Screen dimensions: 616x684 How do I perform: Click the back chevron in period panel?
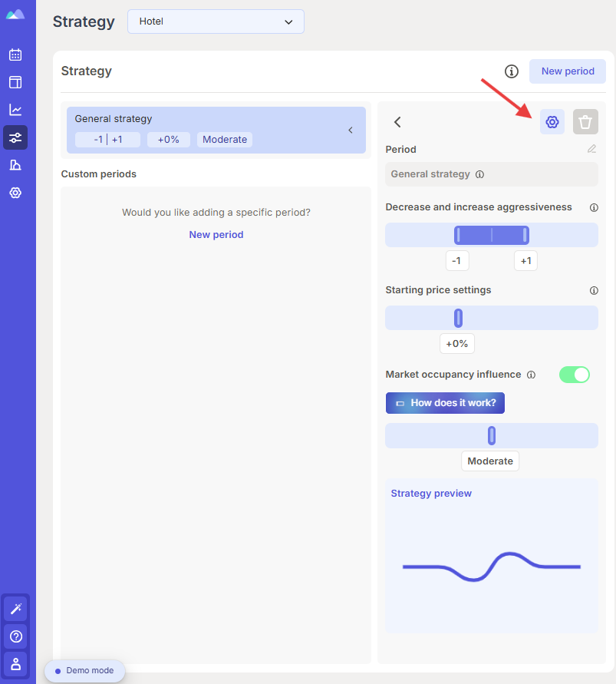397,122
